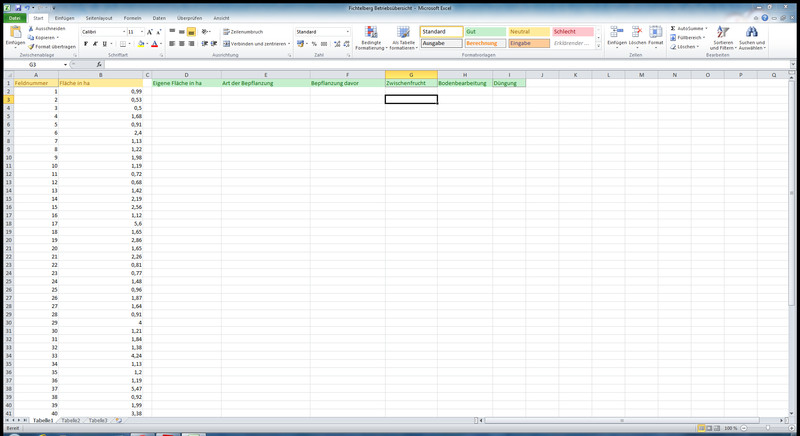Apply the Schlecht cell style swatch

(x=573, y=32)
